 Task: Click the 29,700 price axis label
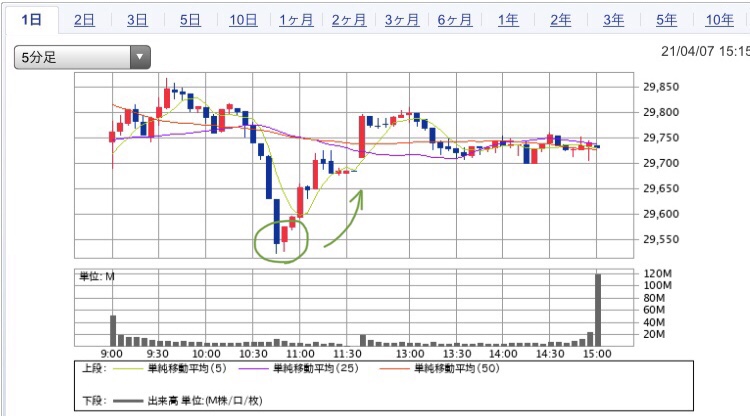click(661, 163)
